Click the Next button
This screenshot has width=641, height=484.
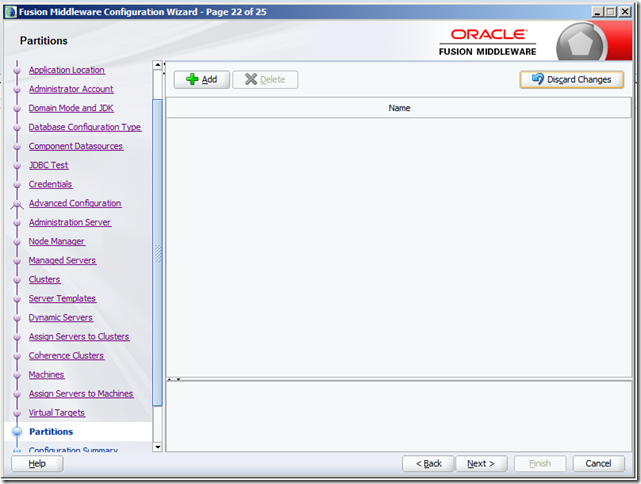pyautogui.click(x=481, y=464)
